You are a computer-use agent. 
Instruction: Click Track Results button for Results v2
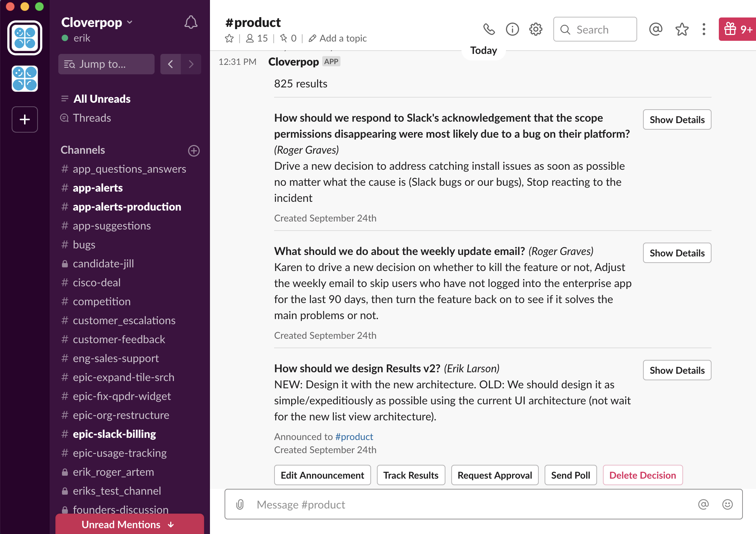pyautogui.click(x=410, y=475)
